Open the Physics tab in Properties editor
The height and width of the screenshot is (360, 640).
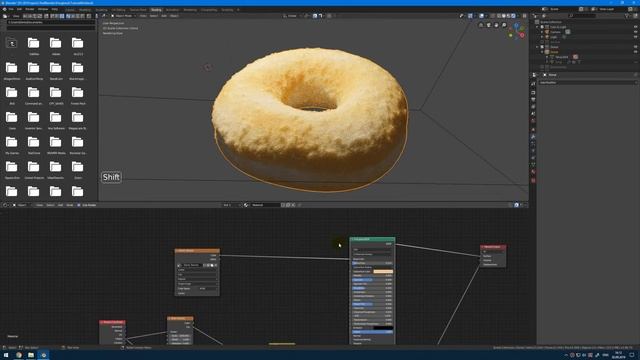(533, 151)
